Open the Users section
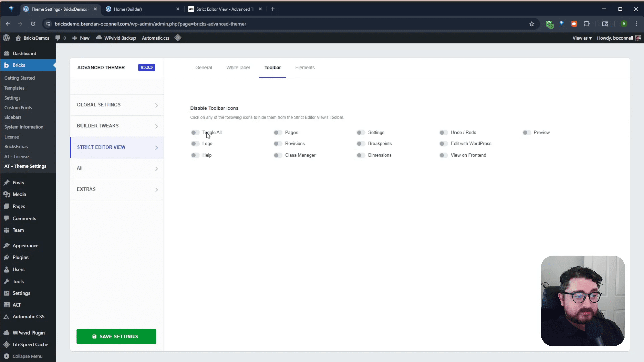644x362 pixels. [x=18, y=269]
